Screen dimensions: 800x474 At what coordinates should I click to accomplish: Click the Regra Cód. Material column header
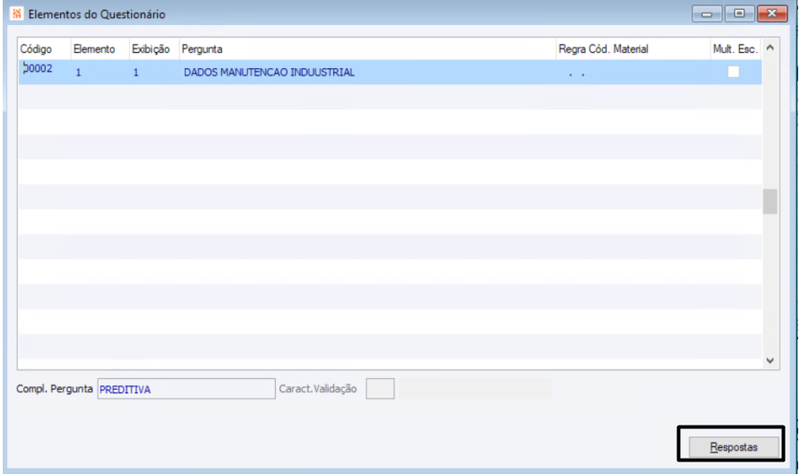click(633, 49)
